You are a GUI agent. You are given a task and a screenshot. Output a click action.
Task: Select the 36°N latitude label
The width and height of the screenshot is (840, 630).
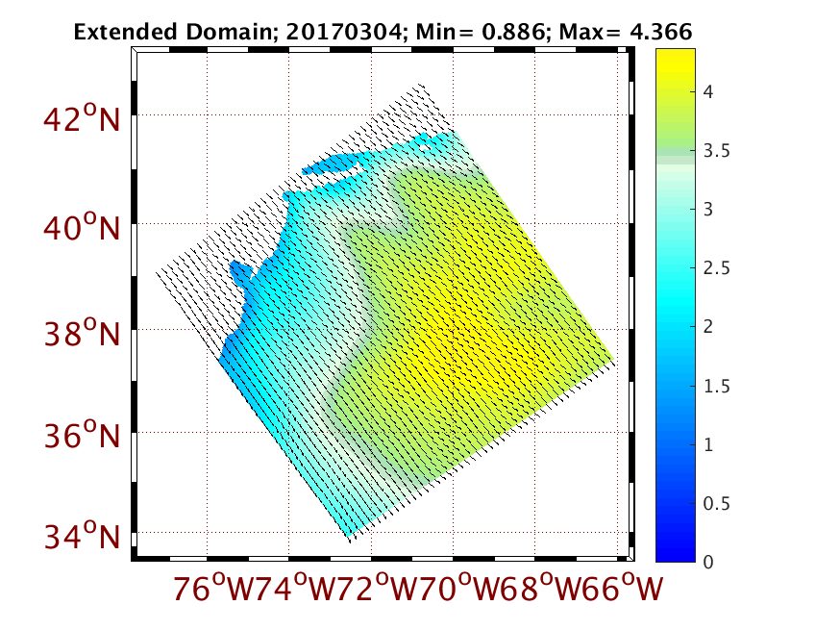(82, 435)
